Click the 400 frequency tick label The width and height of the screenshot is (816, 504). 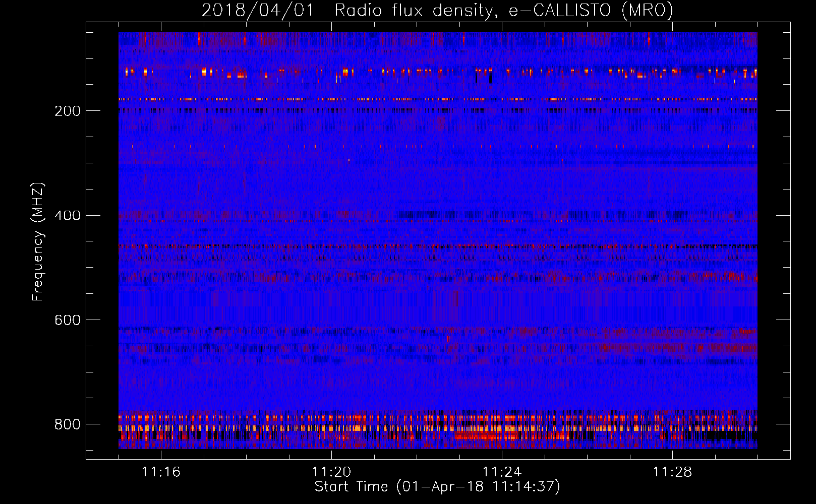click(x=68, y=216)
